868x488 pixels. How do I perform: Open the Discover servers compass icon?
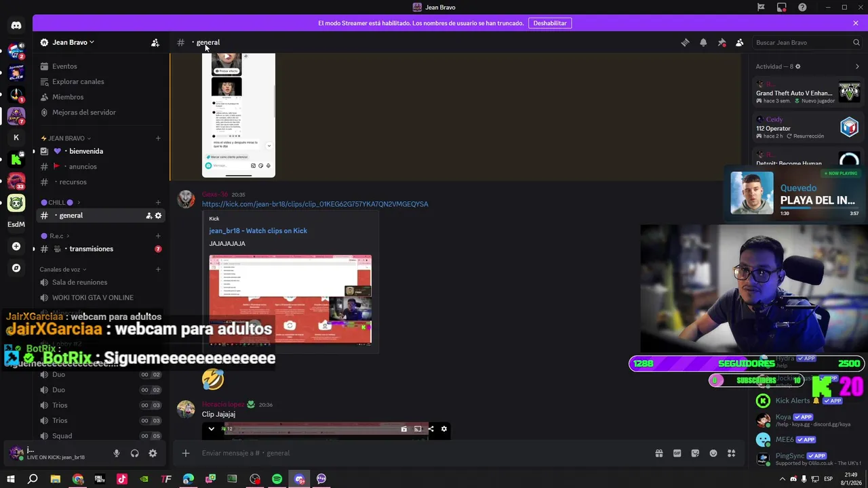tap(16, 268)
